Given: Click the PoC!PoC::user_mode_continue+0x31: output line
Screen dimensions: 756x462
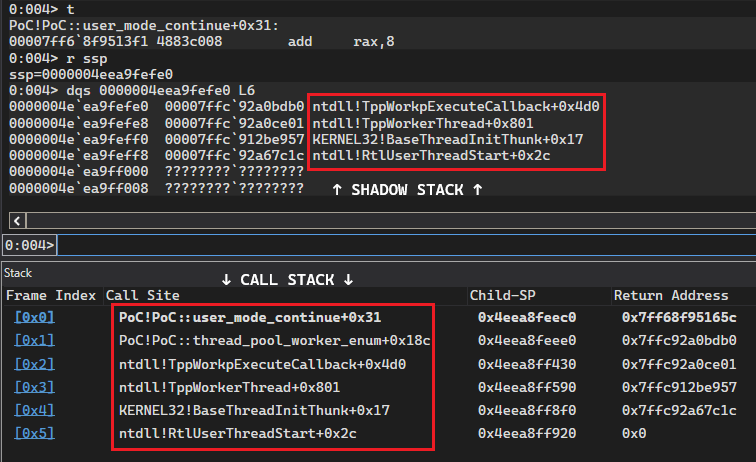Looking at the screenshot, I should [x=144, y=26].
